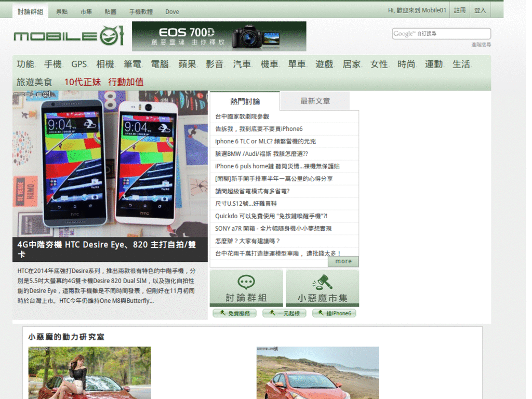Image resolution: width=532 pixels, height=399 pixels.
Task: Switch to the 熱門討論 tab
Action: (245, 101)
